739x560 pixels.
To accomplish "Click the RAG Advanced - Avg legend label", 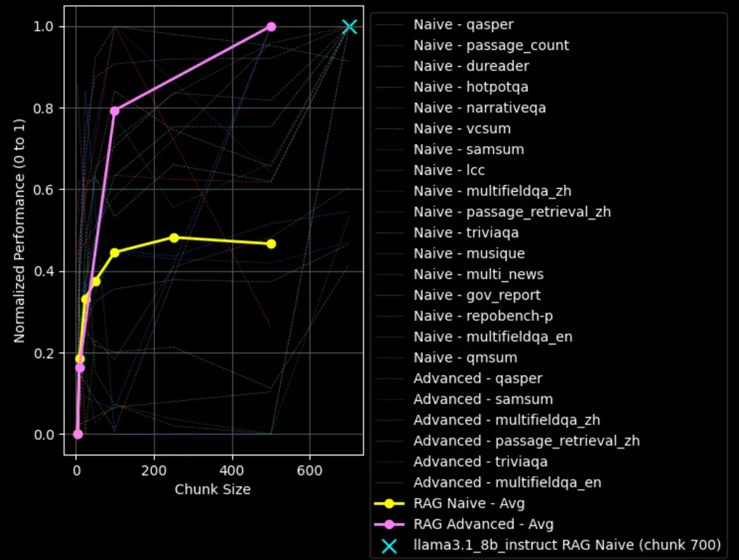I will [483, 525].
